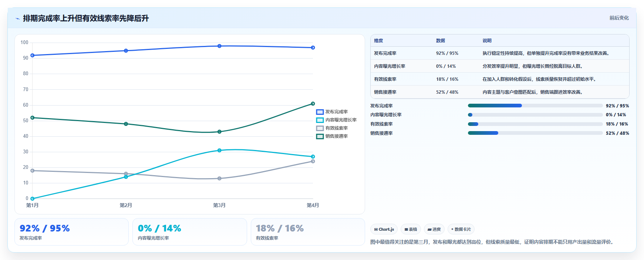Click the 数据卡片 chip
Viewport: 644px width, 260px height.
tap(461, 229)
